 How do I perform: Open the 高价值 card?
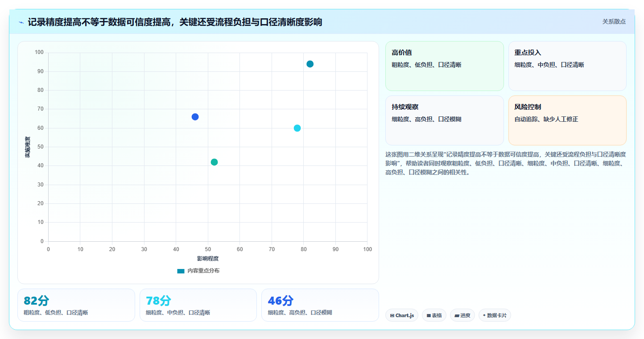click(445, 66)
